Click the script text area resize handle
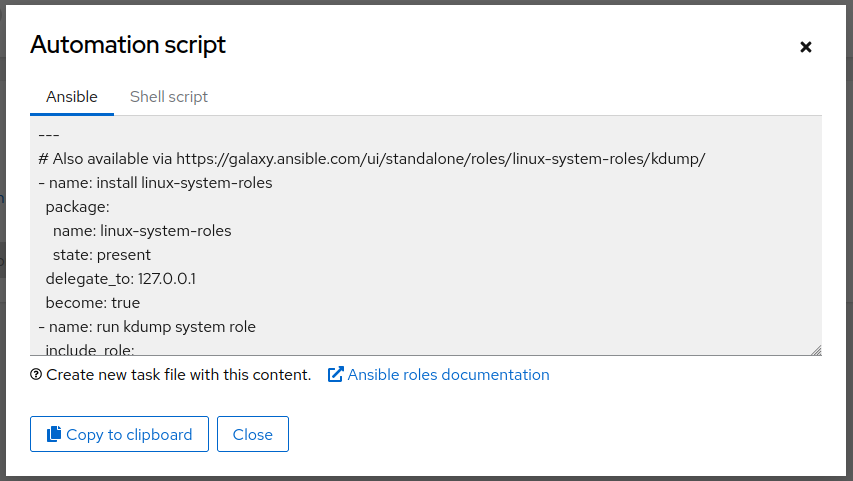 (x=816, y=350)
